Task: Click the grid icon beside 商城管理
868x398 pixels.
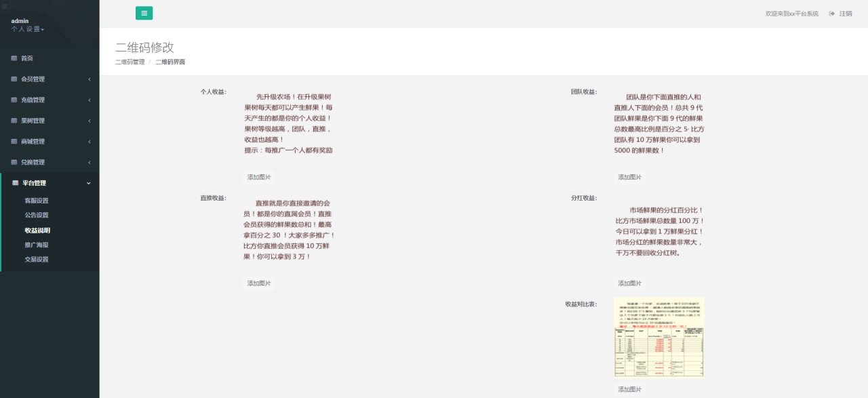Action: [x=14, y=142]
